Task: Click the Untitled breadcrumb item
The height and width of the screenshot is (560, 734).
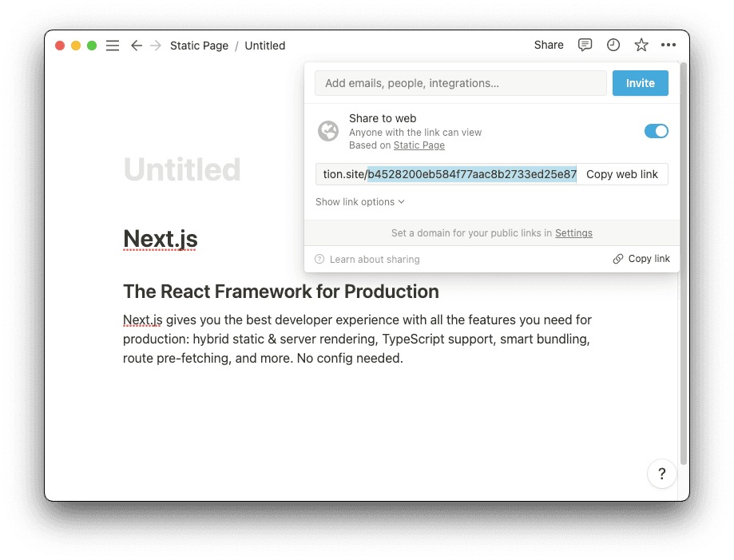Action: [265, 46]
